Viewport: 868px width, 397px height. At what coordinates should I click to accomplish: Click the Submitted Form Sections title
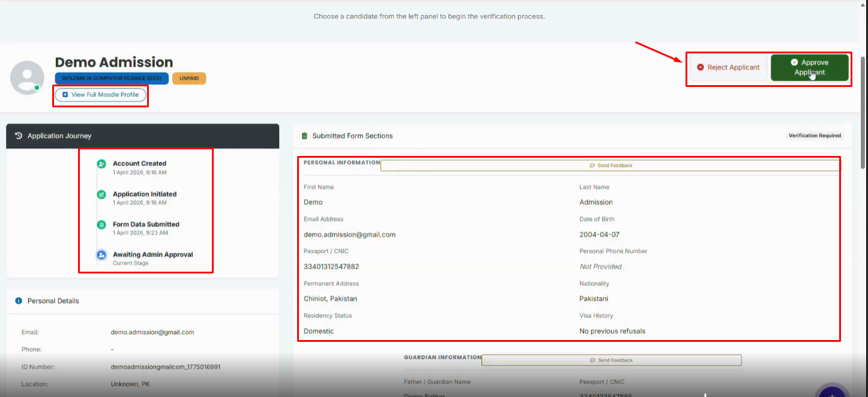(x=352, y=136)
